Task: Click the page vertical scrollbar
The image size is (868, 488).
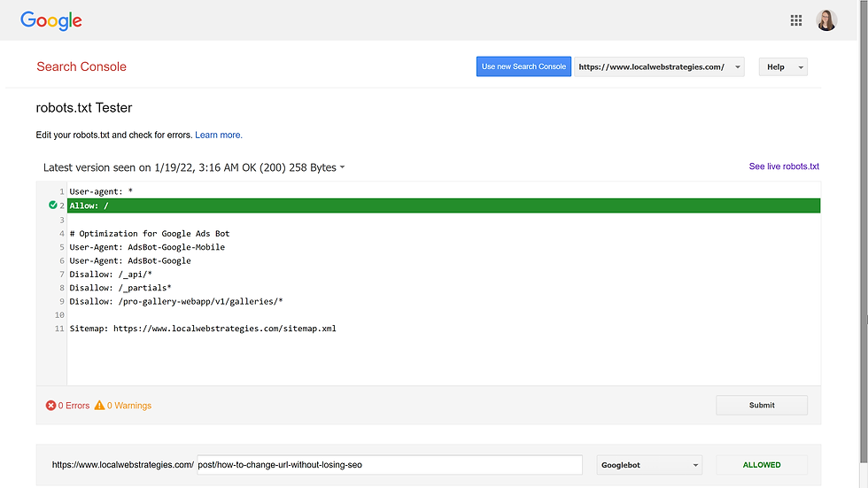Action: [863, 232]
